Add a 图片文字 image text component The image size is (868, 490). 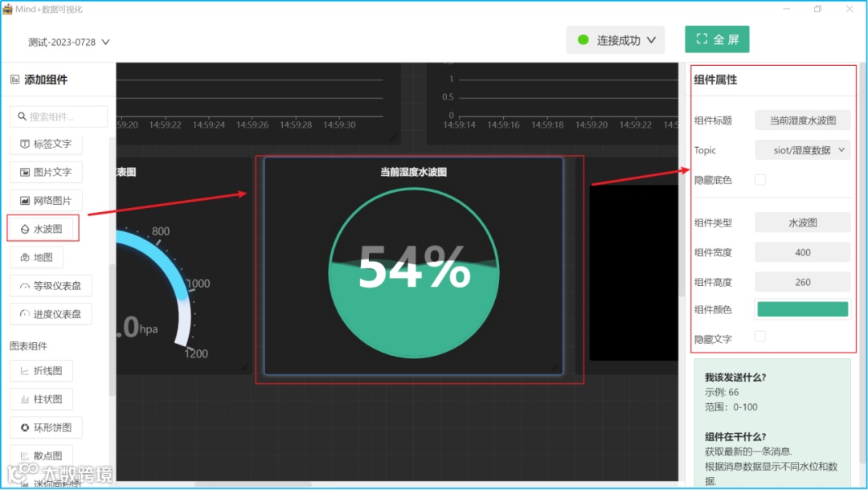46,172
